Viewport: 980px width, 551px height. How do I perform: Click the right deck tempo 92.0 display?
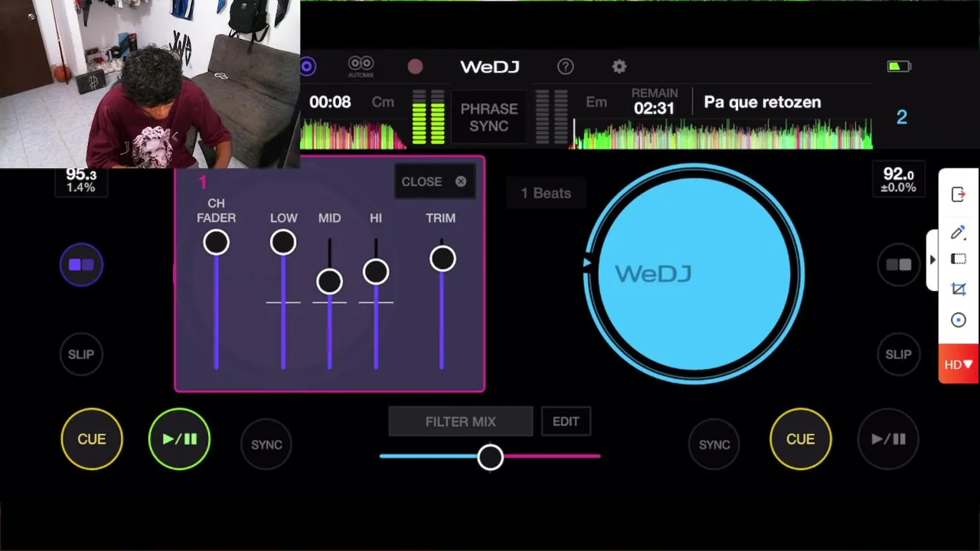pyautogui.click(x=899, y=180)
